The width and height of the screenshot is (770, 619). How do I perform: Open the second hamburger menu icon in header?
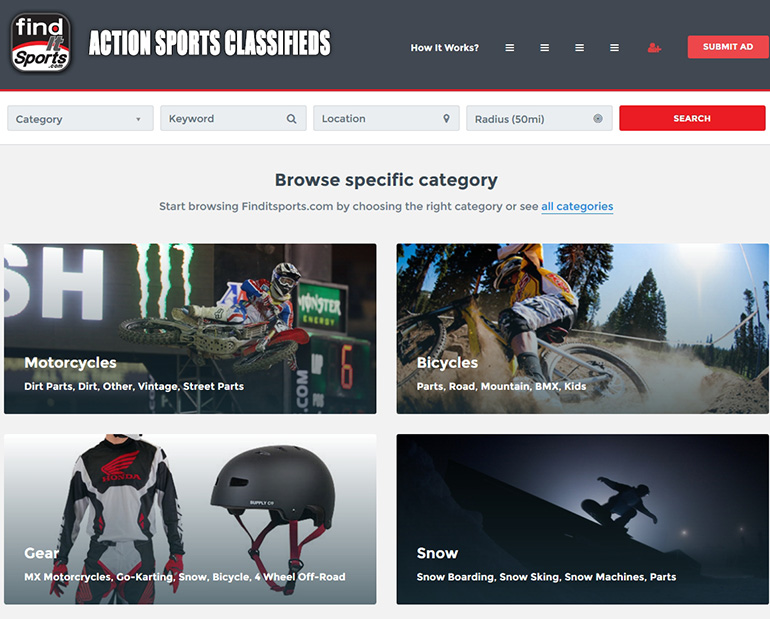pyautogui.click(x=545, y=48)
